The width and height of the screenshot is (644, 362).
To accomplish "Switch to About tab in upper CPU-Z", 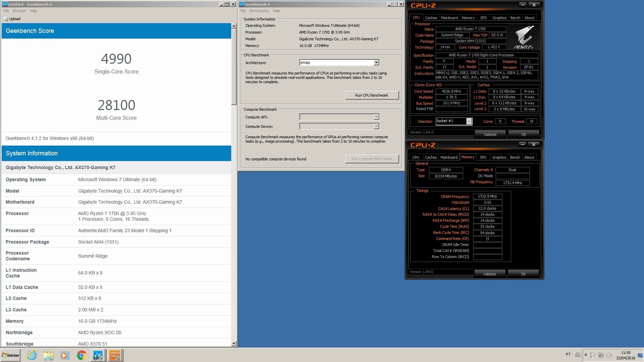I will (530, 18).
